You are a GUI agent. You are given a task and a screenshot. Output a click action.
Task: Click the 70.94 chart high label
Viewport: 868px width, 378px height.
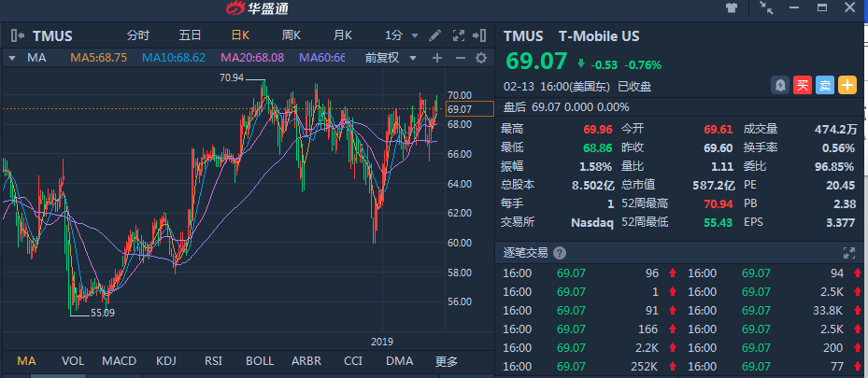coord(232,77)
